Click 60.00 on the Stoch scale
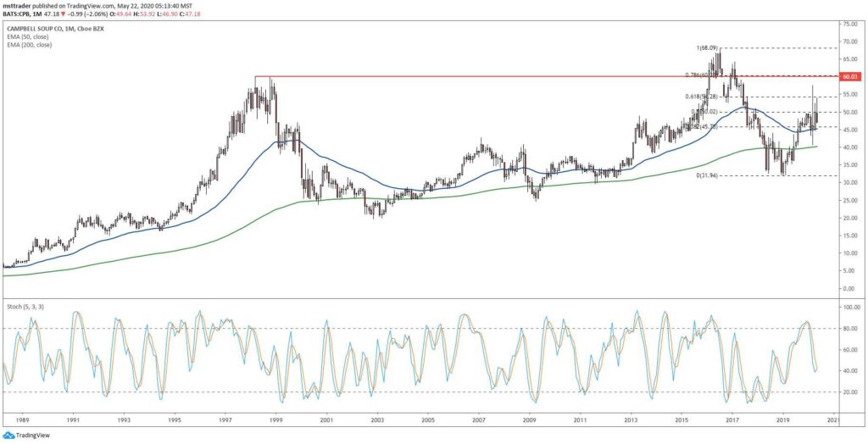The image size is (868, 444). [851, 350]
